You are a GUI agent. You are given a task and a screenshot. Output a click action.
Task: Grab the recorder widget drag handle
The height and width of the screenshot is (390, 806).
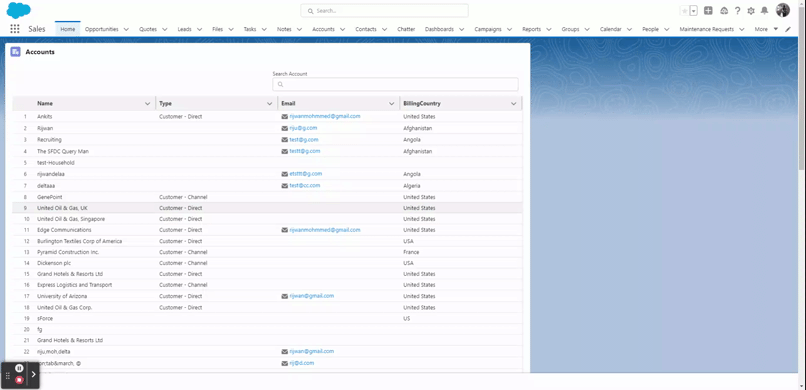tap(8, 376)
